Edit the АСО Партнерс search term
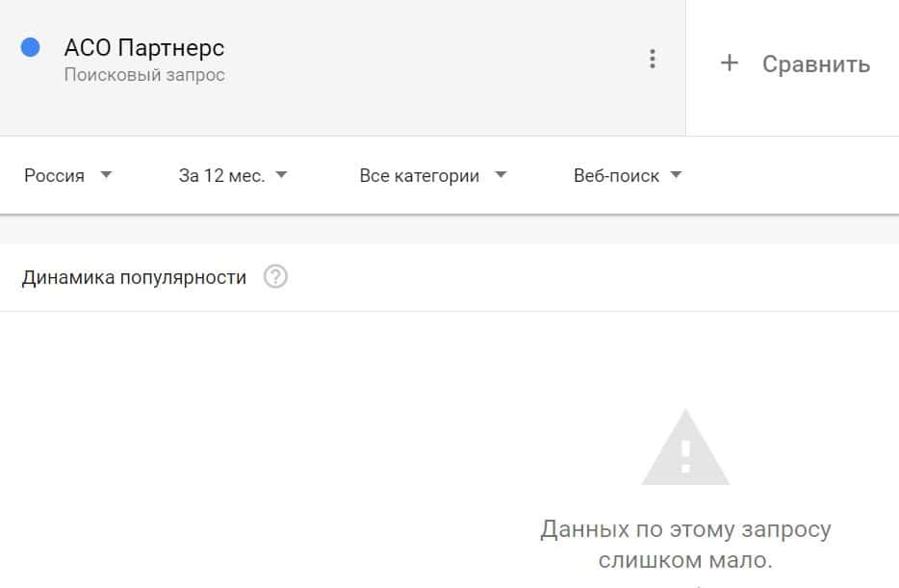Screen dimensions: 899x588 point(143,47)
